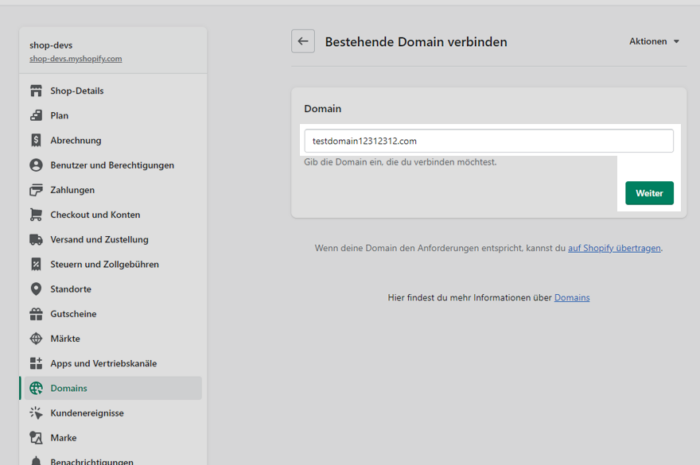
Task: Click the Benachrichtigungen bell icon
Action: [36, 461]
